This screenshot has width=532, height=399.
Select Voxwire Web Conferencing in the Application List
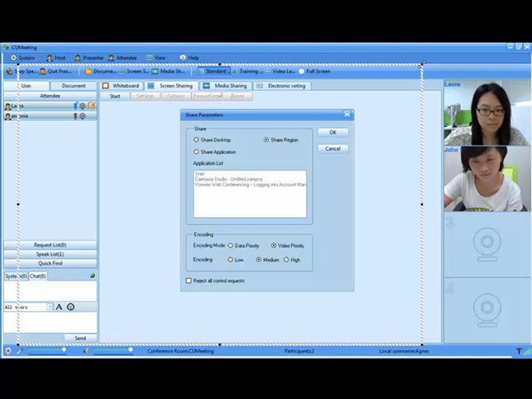[x=250, y=185]
